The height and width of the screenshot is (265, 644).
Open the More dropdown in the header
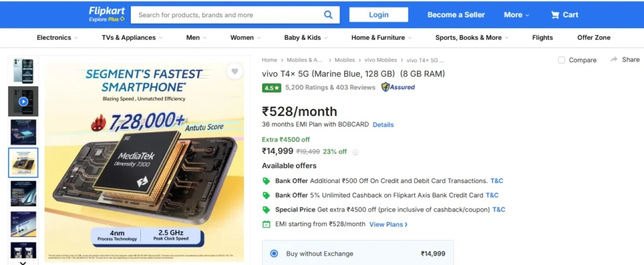click(516, 14)
